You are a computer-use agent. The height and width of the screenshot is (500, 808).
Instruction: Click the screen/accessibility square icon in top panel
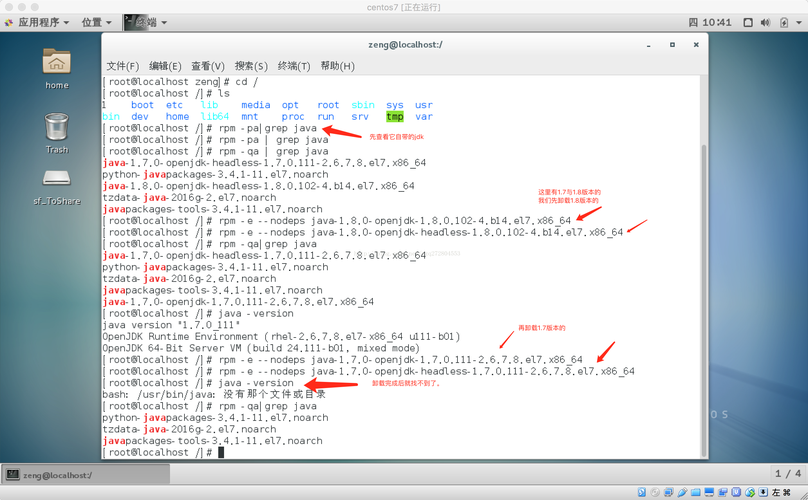(748, 22)
